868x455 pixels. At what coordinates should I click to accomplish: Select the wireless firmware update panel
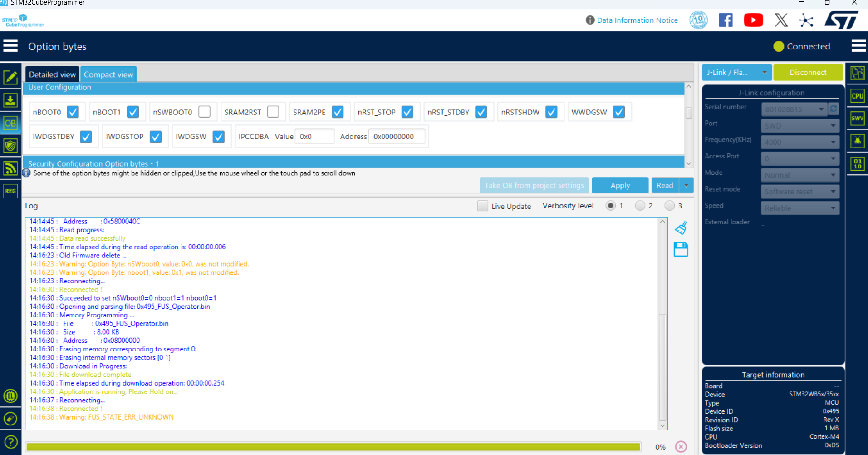[11, 168]
